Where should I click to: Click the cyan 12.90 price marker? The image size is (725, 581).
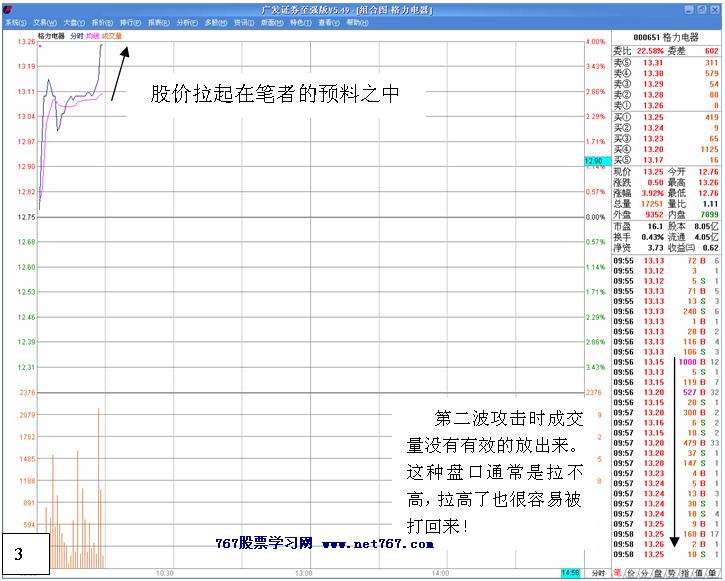pos(594,161)
